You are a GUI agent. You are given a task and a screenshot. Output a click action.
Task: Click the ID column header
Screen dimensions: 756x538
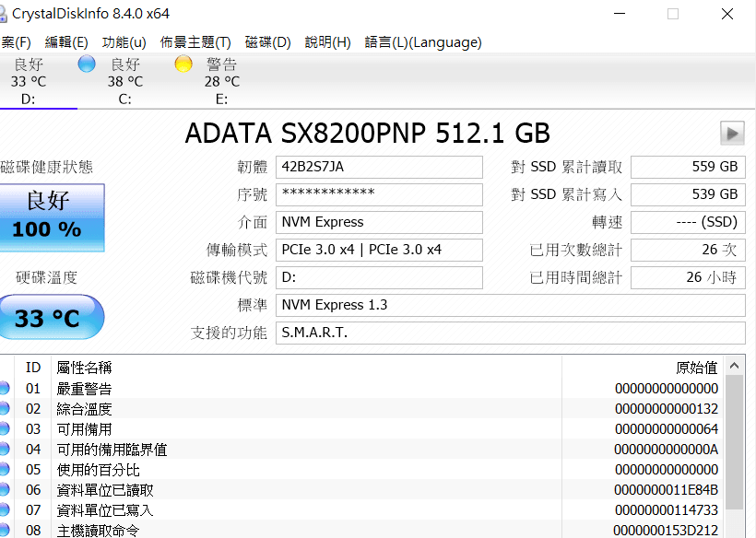pyautogui.click(x=33, y=368)
